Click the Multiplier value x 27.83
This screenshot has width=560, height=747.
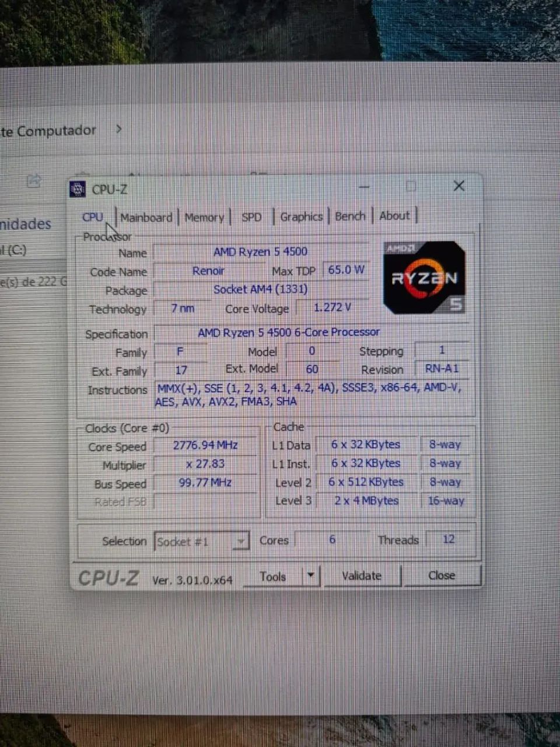pyautogui.click(x=205, y=464)
